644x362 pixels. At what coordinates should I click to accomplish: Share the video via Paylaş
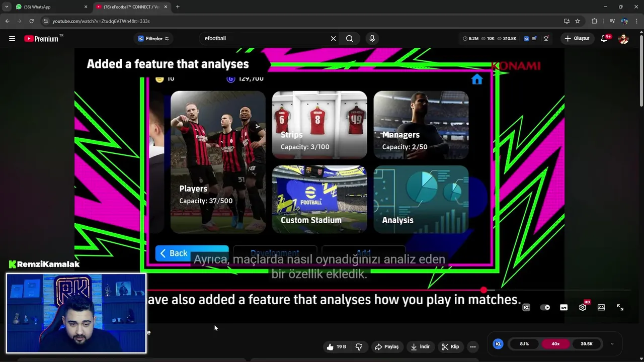pyautogui.click(x=386, y=346)
